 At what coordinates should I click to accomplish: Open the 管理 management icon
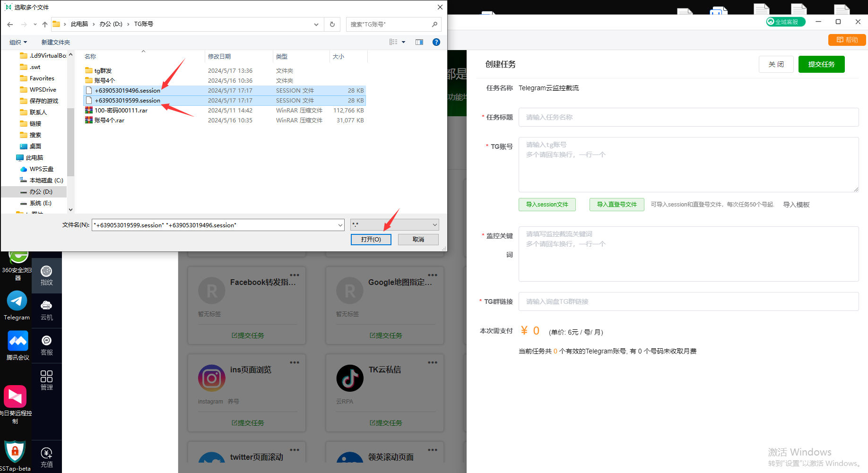[x=46, y=378]
